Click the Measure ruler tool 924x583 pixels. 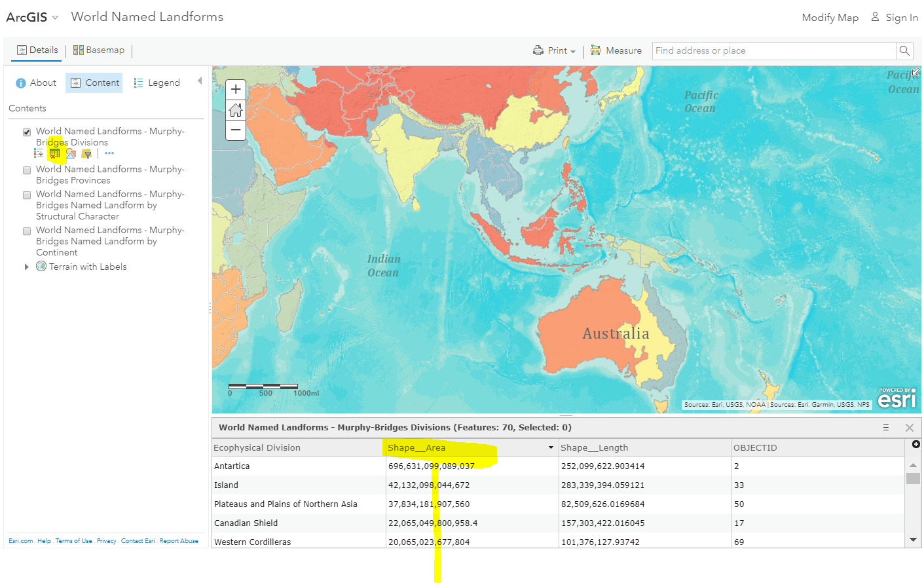point(616,50)
